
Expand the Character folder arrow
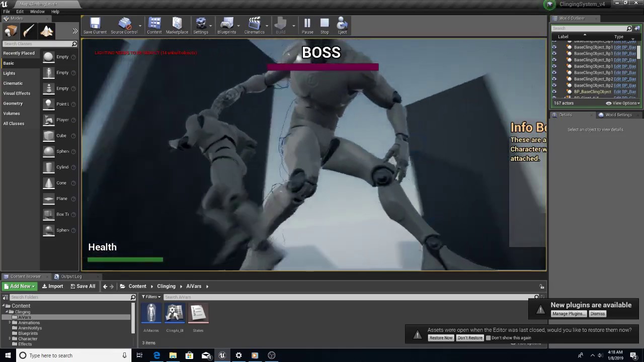click(x=10, y=339)
